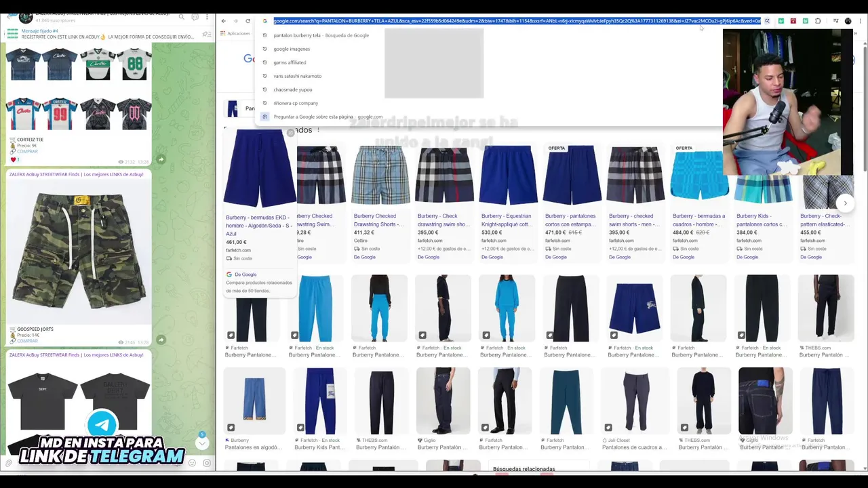
Task: Open Aplicaciones in the bookmarks bar
Action: coord(235,33)
